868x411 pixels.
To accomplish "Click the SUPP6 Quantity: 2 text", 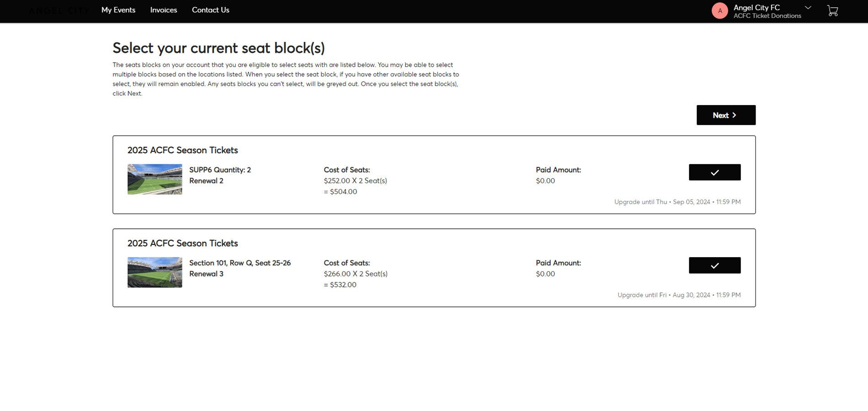I will 220,170.
